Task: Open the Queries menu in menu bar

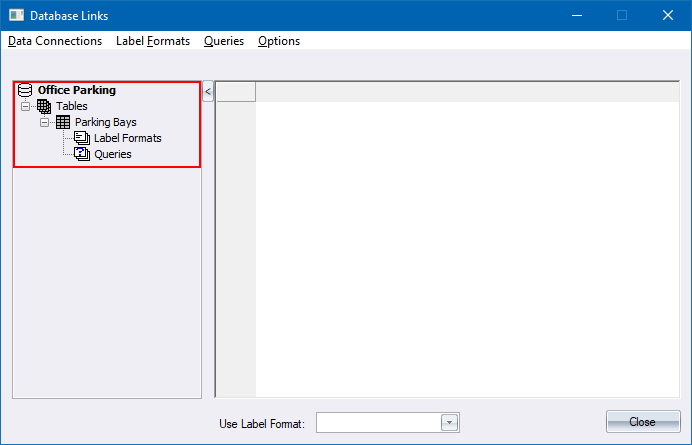Action: click(224, 41)
